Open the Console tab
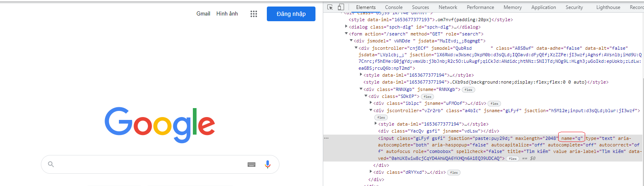This screenshot has height=186, width=644. (394, 7)
